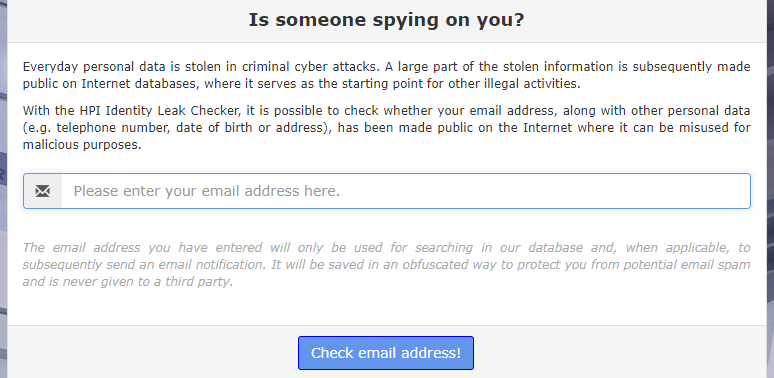Select the "Is someone spying on you?" heading

coord(386,20)
